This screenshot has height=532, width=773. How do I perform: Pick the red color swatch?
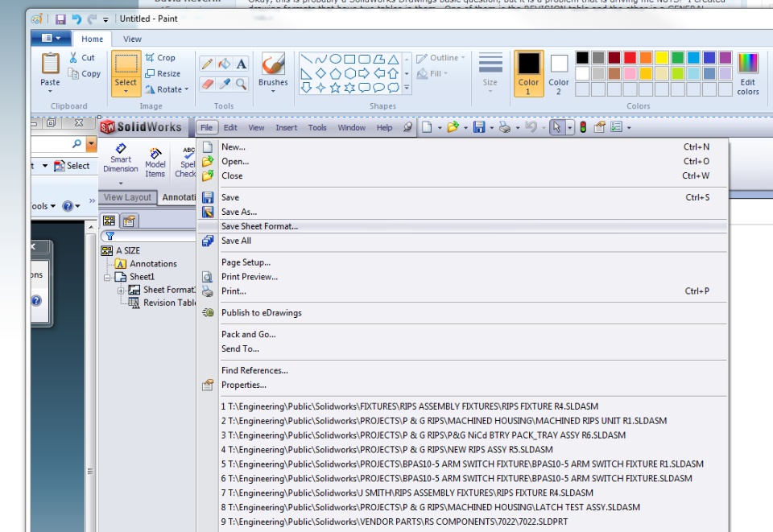[x=630, y=58]
